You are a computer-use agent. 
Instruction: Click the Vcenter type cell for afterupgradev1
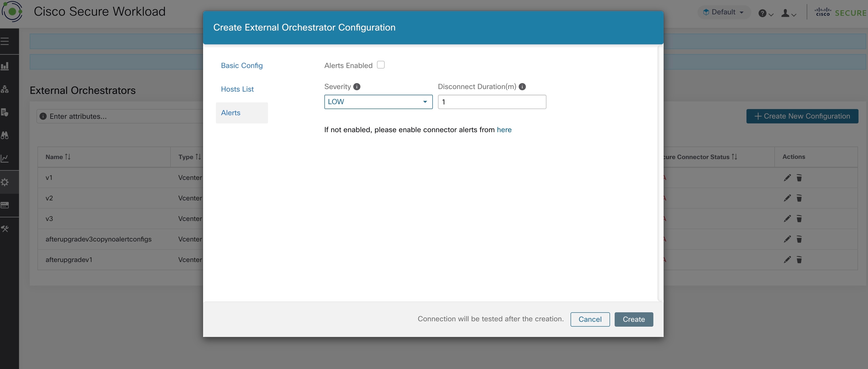click(x=190, y=260)
